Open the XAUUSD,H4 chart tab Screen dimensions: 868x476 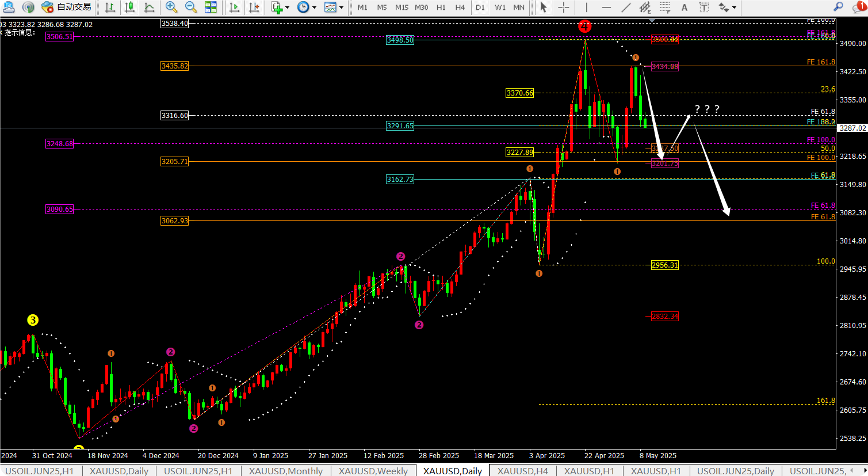click(x=522, y=471)
